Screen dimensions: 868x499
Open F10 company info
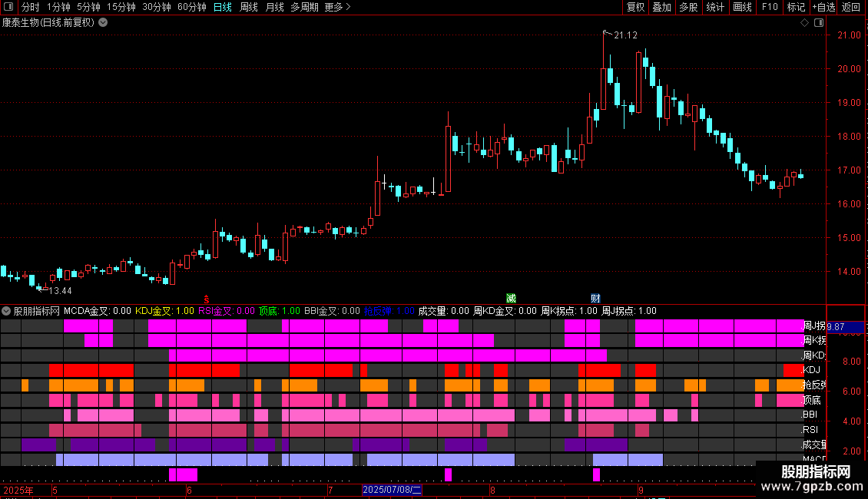[770, 7]
